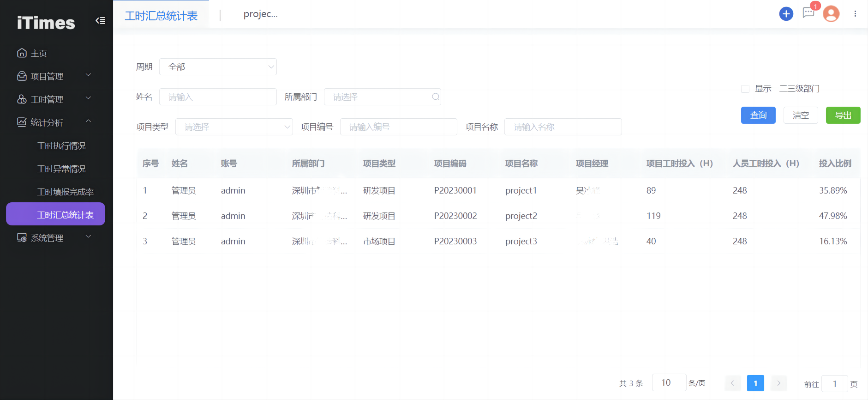Expand the 项目管理 sidebar menu
868x400 pixels.
54,76
